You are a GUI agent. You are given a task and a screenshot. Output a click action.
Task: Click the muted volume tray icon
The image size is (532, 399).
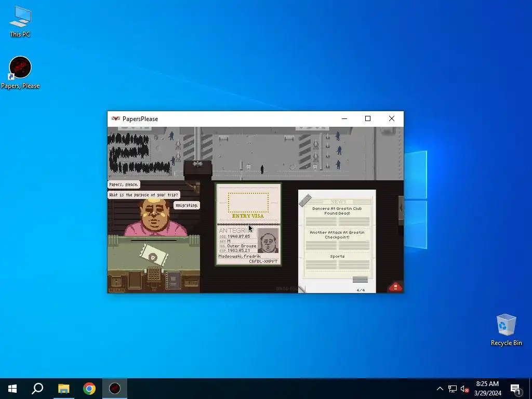tap(464, 389)
